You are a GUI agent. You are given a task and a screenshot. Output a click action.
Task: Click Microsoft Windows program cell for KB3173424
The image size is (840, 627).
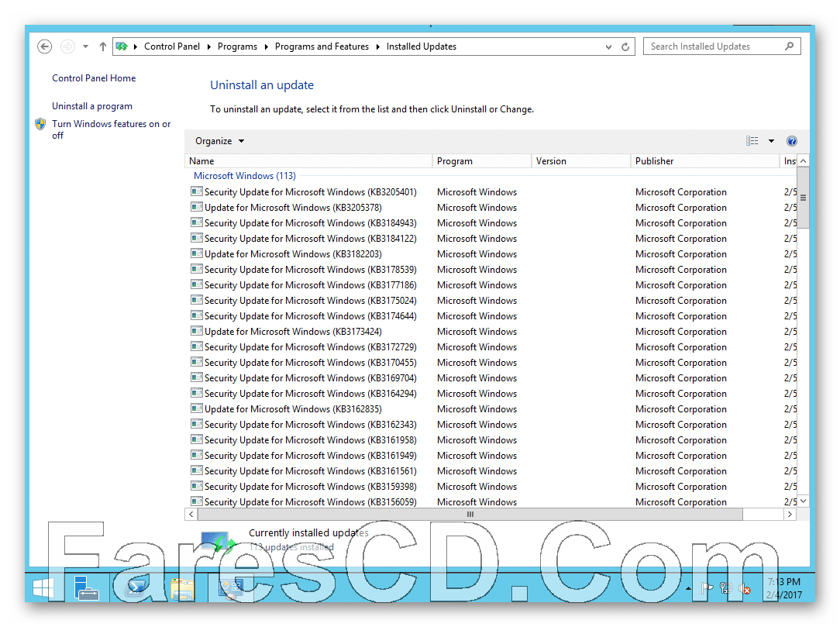tap(477, 332)
